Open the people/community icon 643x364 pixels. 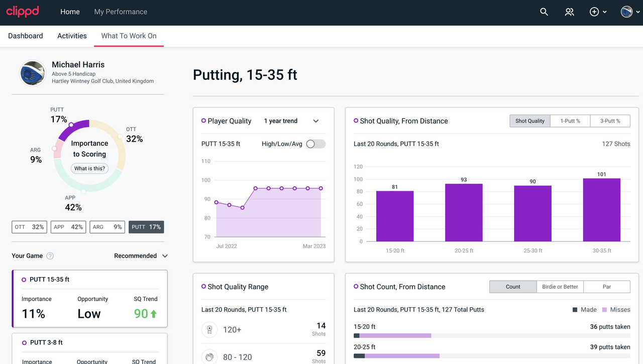coord(569,12)
